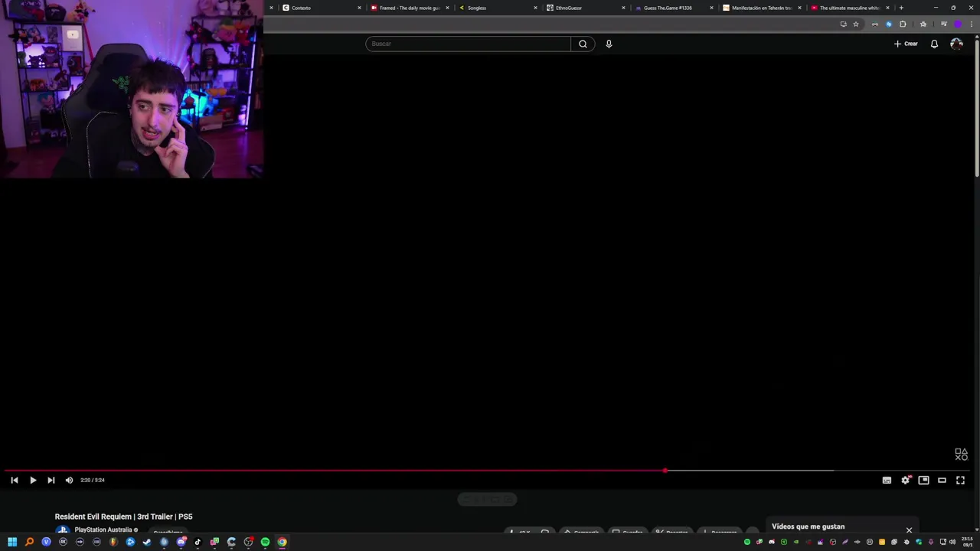Open a new browser tab
The width and height of the screenshot is (980, 551).
click(x=901, y=8)
